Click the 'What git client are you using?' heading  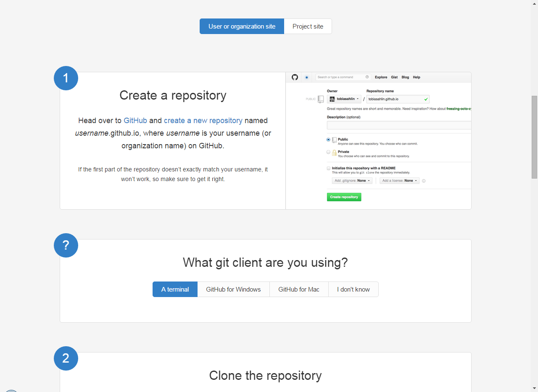pos(265,263)
